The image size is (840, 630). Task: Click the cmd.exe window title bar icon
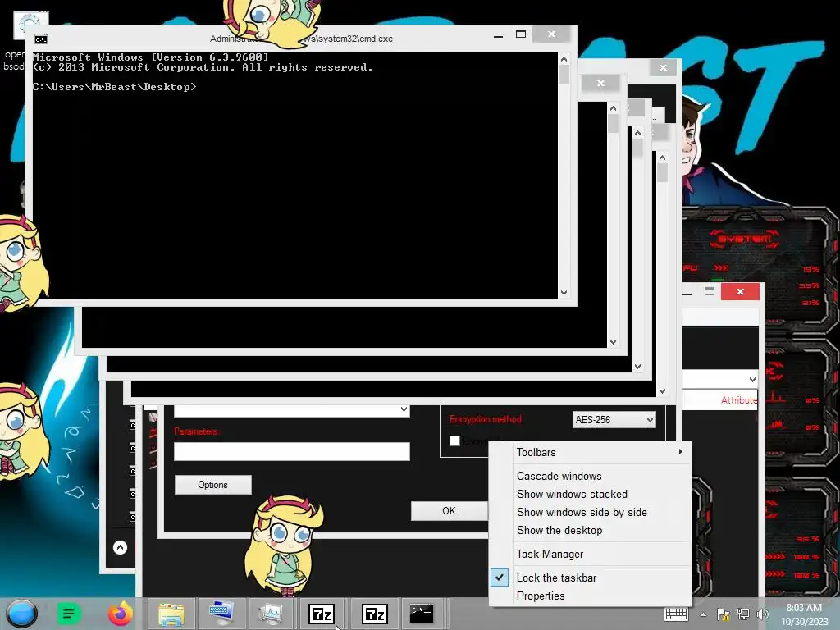(x=41, y=39)
